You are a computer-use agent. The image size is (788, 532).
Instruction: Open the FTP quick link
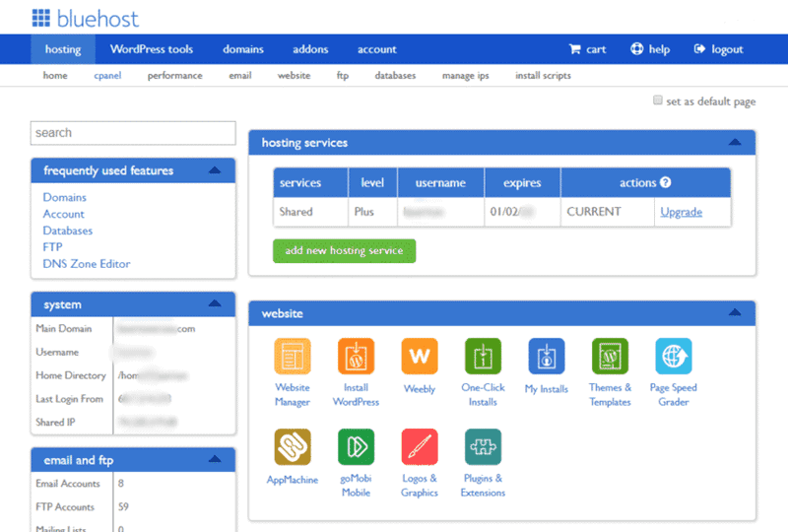click(x=53, y=247)
